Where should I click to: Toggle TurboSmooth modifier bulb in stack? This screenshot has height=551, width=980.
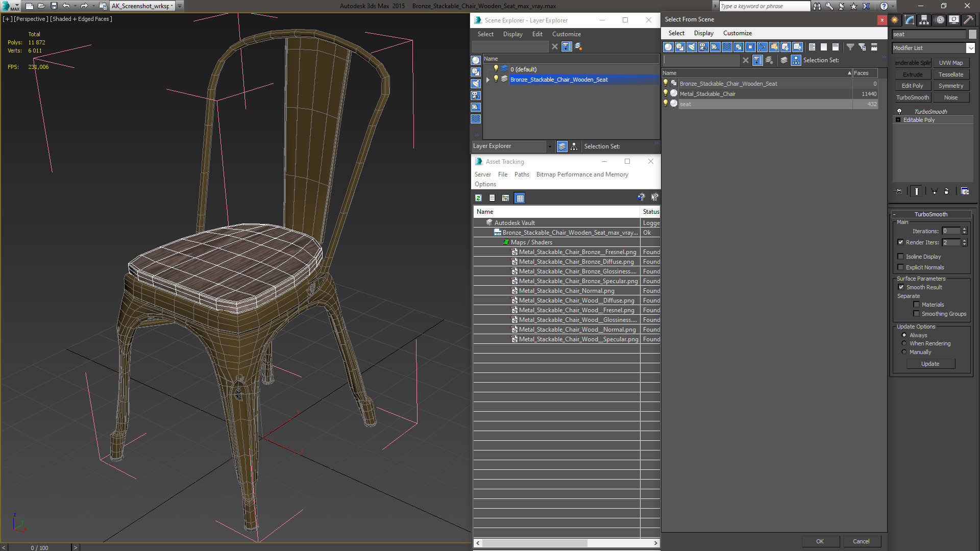[x=899, y=111]
